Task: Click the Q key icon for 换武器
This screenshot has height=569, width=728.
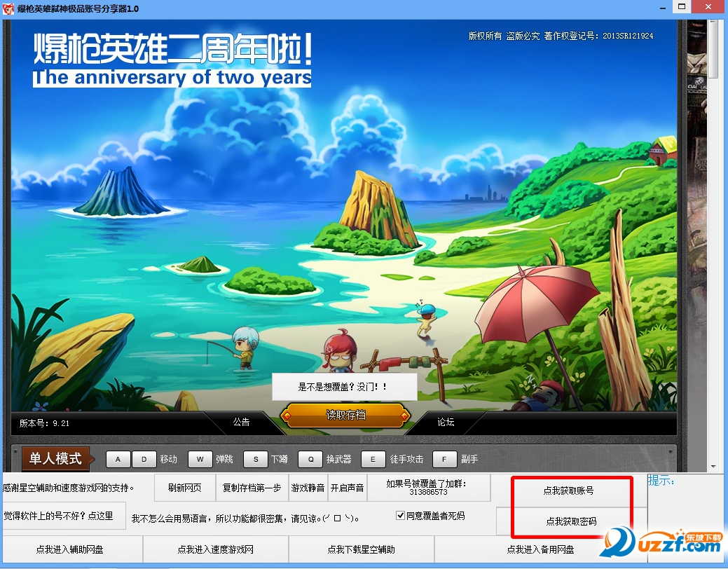Action: pyautogui.click(x=310, y=460)
